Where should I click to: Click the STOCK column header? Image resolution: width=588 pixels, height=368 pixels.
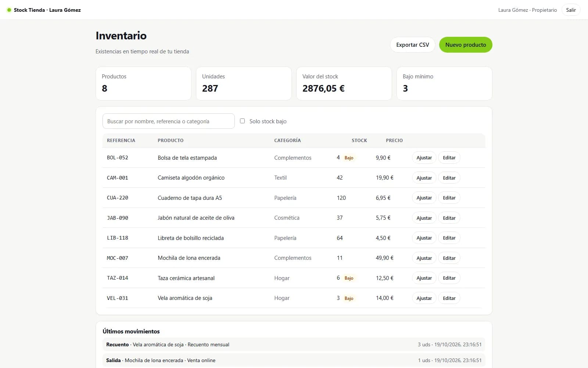click(x=359, y=140)
